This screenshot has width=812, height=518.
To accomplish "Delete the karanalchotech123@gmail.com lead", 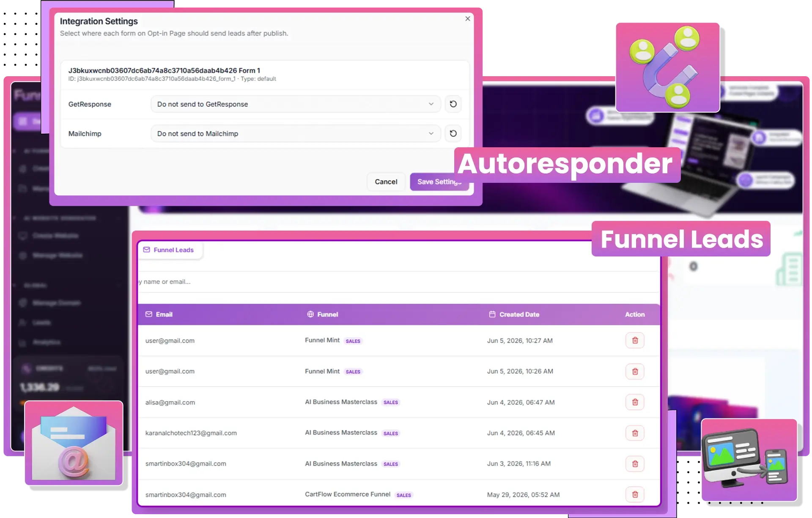I will [635, 433].
